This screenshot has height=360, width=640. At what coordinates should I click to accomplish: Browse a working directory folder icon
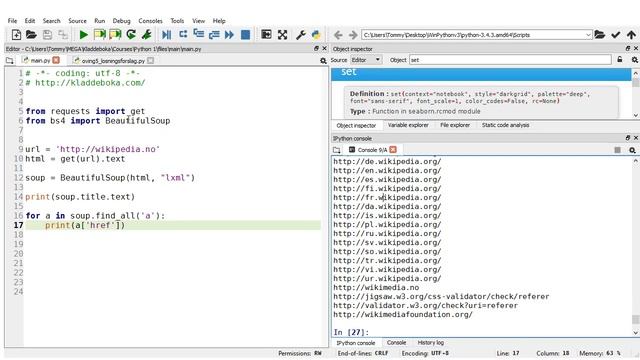pos(600,35)
